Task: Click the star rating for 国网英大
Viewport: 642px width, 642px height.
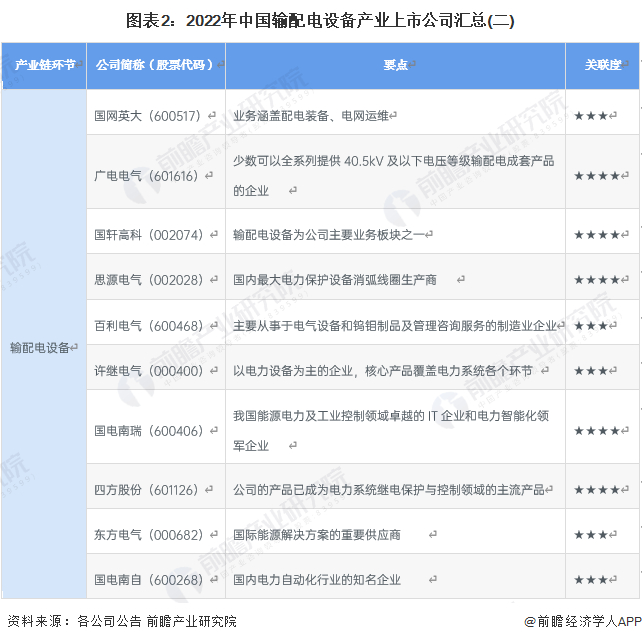Action: pyautogui.click(x=591, y=116)
